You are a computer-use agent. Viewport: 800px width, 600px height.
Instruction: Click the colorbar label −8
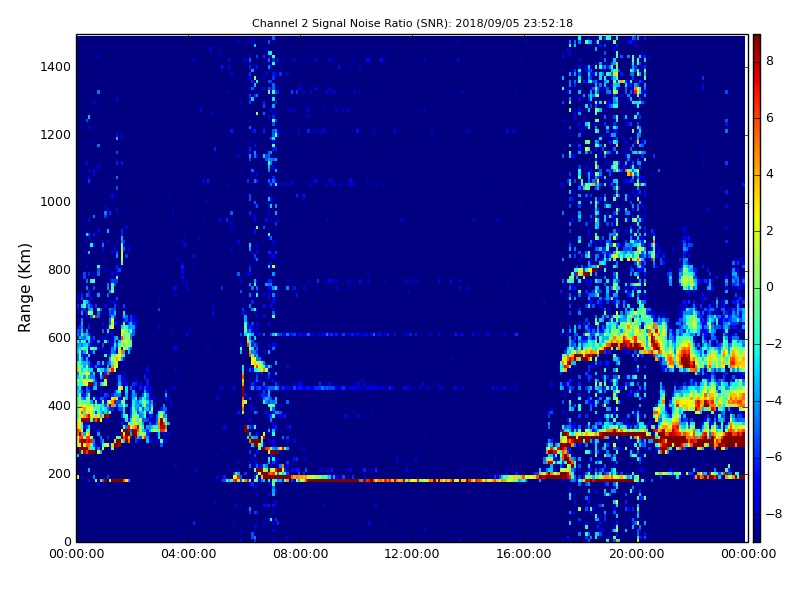tap(774, 514)
